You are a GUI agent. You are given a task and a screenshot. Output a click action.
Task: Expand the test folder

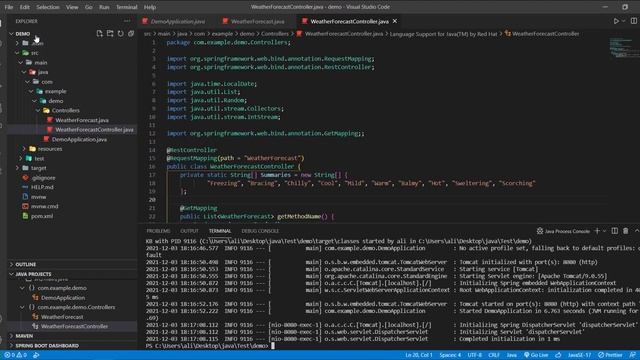(39, 158)
